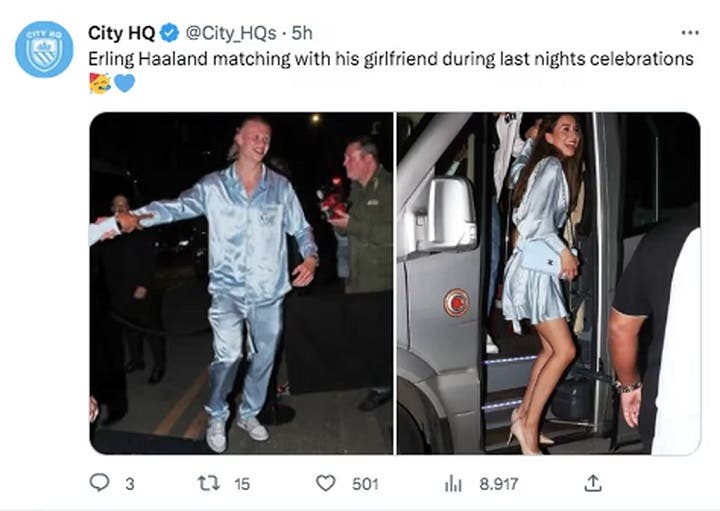Click the retweet count 15
This screenshot has height=511, width=720.
(242, 484)
